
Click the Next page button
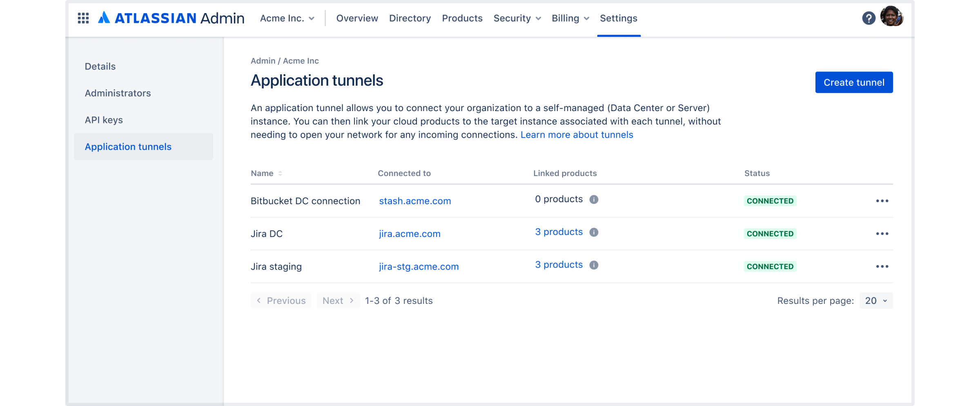(x=338, y=301)
